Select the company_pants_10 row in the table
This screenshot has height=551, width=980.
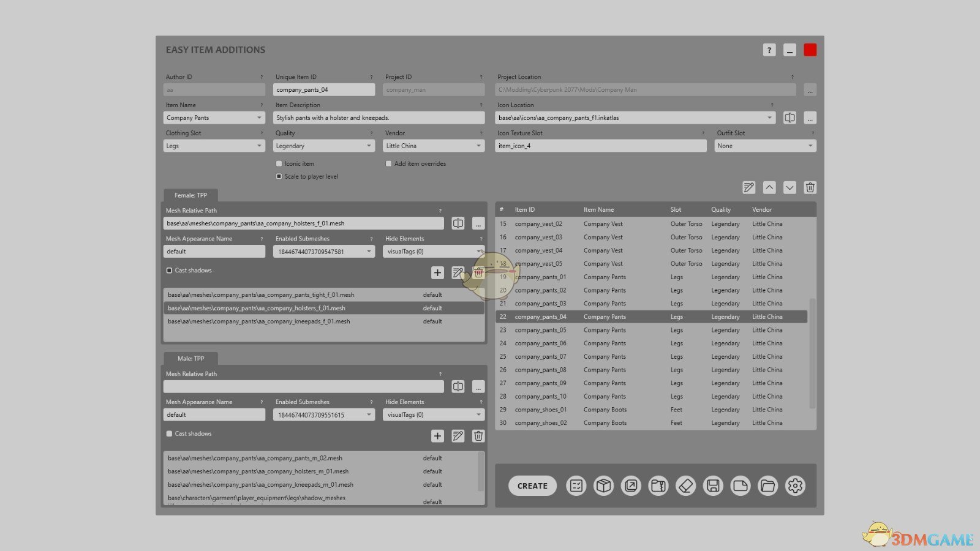(x=652, y=396)
